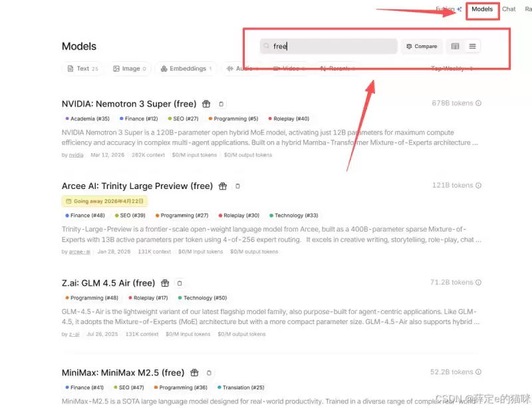
Task: Copy the NVIDIA Nemotron 3 Super model ID
Action: 221,104
